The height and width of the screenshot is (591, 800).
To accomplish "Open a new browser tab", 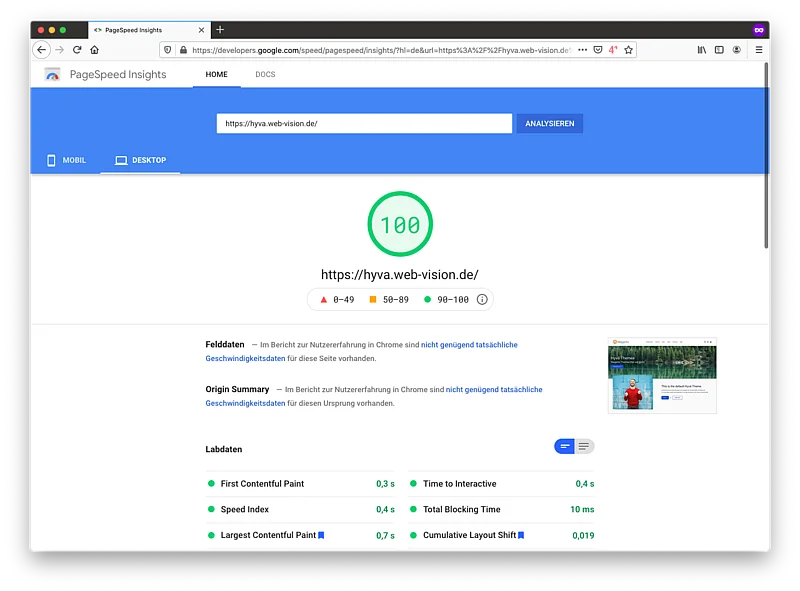I will pos(220,30).
